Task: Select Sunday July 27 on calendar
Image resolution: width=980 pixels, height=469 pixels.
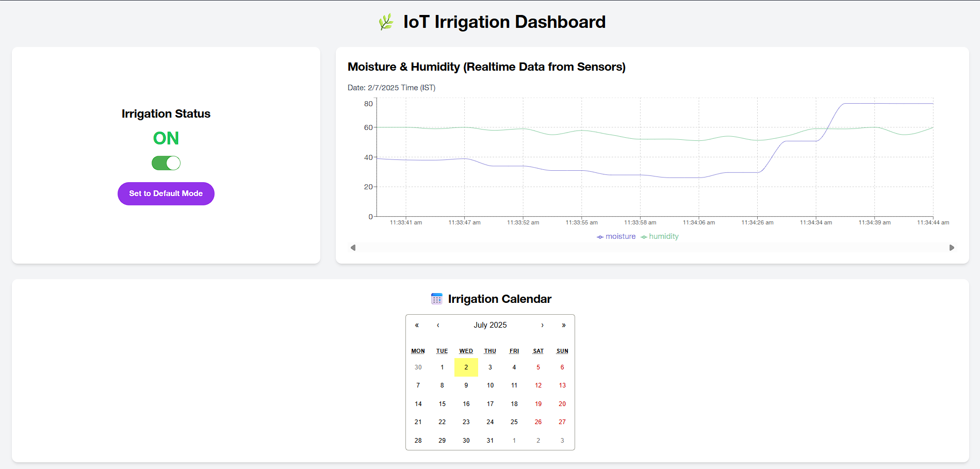Action: [562, 422]
